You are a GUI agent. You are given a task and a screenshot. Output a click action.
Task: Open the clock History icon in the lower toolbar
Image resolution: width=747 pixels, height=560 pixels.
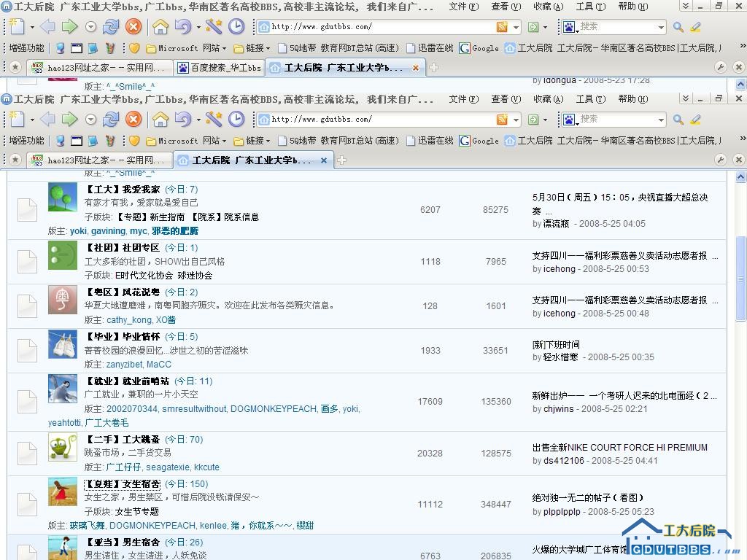(236, 120)
